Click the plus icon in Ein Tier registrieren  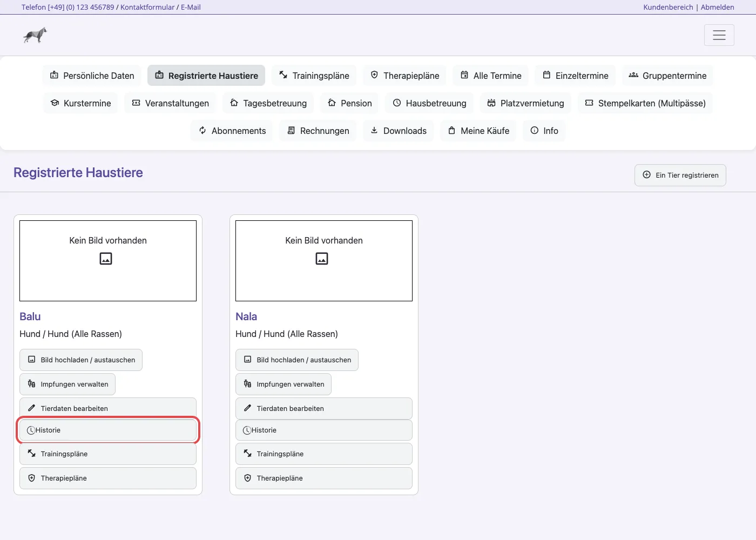646,175
